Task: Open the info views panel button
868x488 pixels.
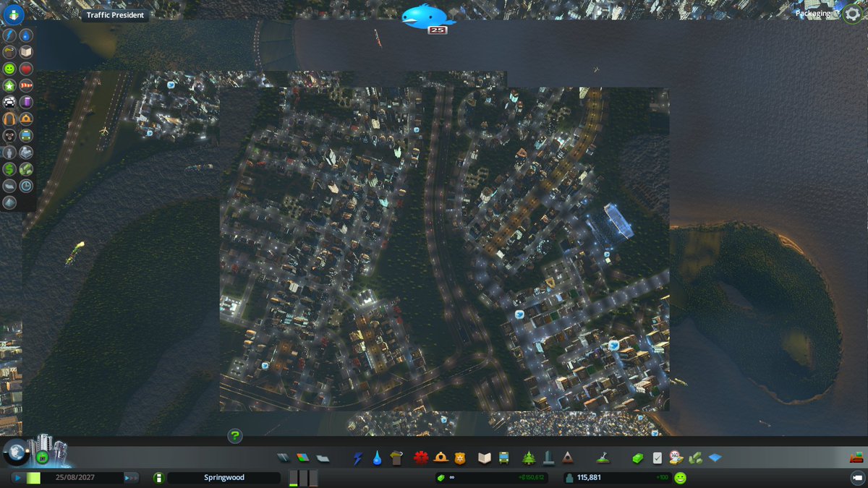Action: click(13, 14)
